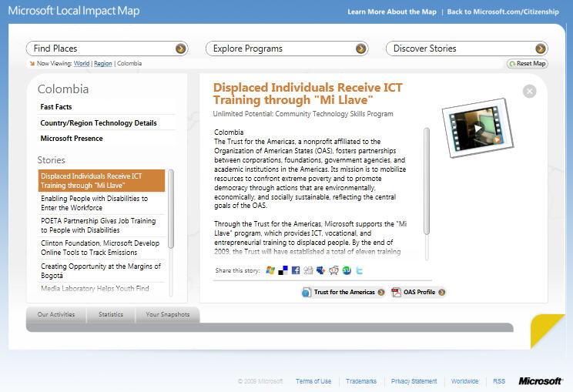The image size is (573, 392).
Task: Share story on StumbleUpon
Action: tap(347, 270)
